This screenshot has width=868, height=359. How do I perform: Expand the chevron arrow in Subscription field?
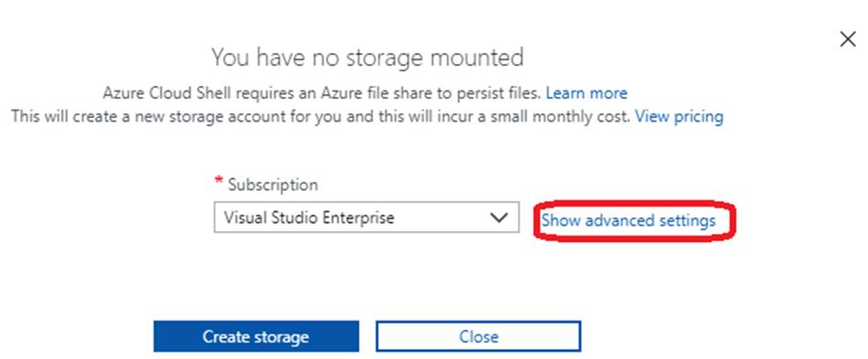[x=498, y=217]
